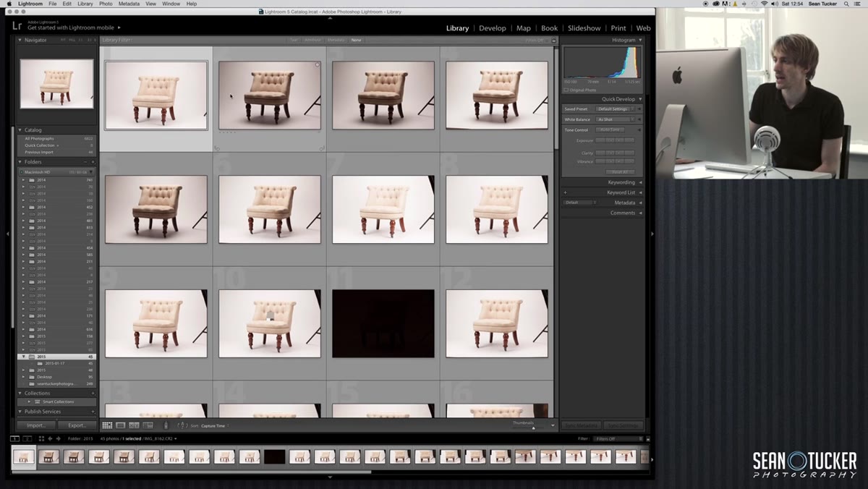
Task: Open the Saved Preset dropdown
Action: (615, 109)
